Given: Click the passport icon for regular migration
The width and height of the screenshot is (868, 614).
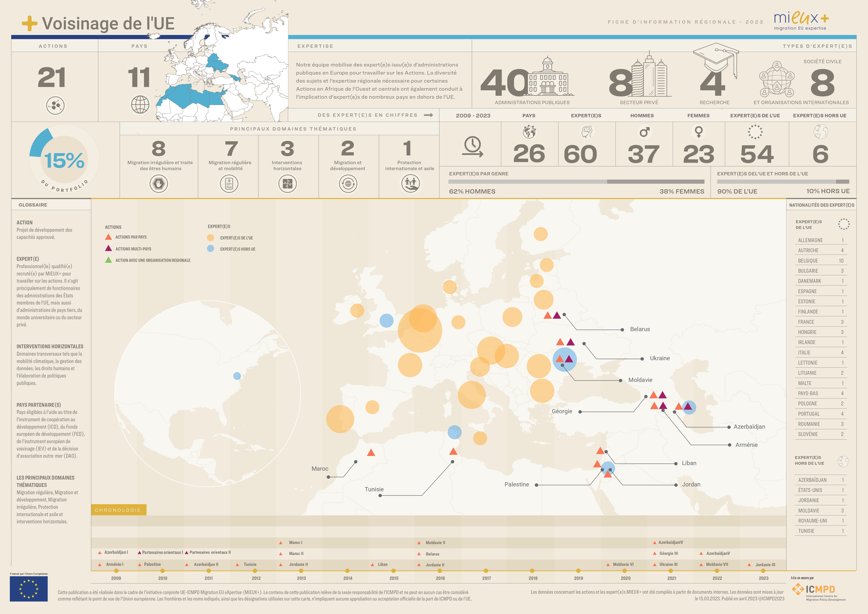Looking at the screenshot, I should [229, 184].
